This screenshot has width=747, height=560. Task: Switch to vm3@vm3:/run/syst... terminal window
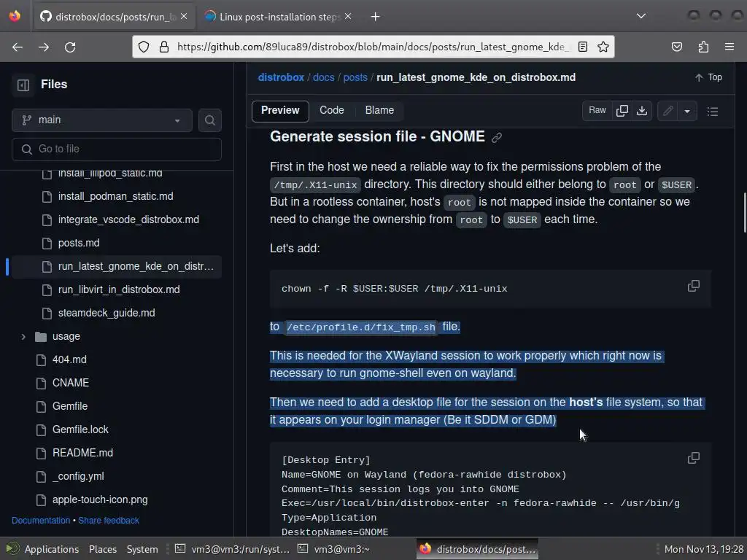coord(232,549)
